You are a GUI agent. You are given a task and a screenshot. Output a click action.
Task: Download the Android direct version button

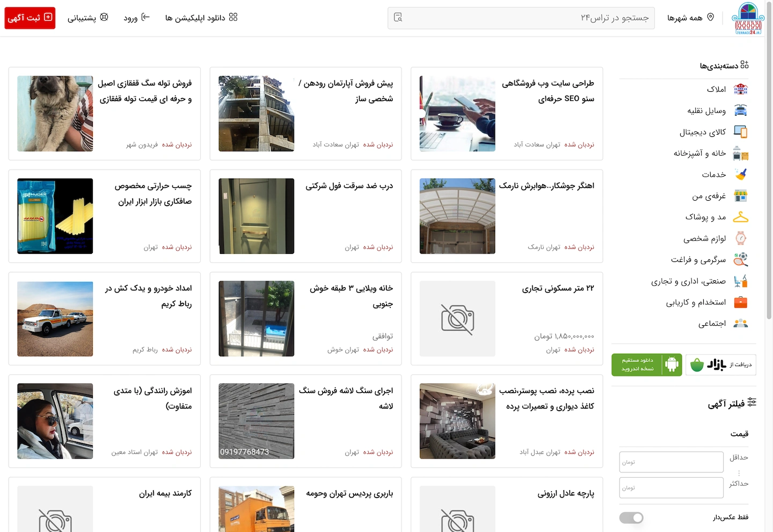647,365
